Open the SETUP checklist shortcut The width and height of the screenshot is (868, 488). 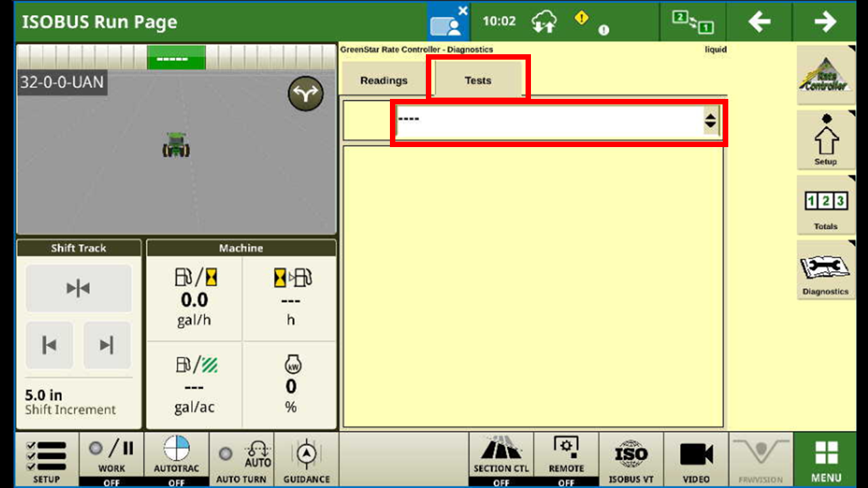tap(46, 460)
